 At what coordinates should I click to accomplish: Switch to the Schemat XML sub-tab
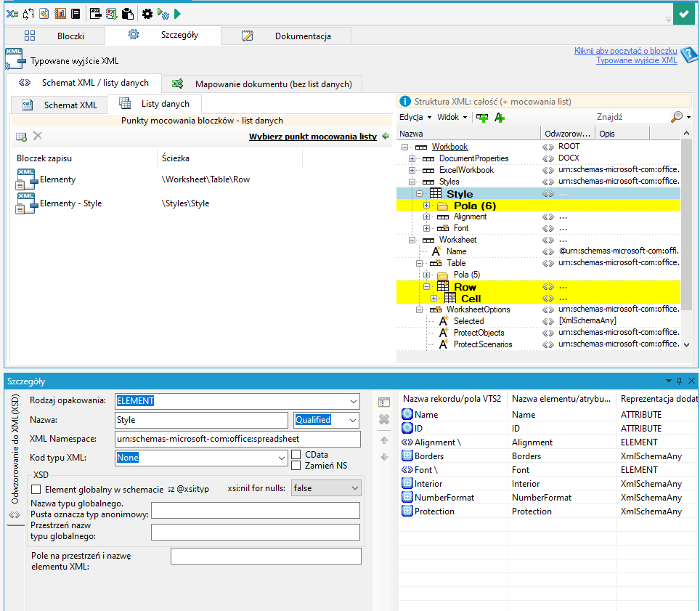(x=60, y=105)
